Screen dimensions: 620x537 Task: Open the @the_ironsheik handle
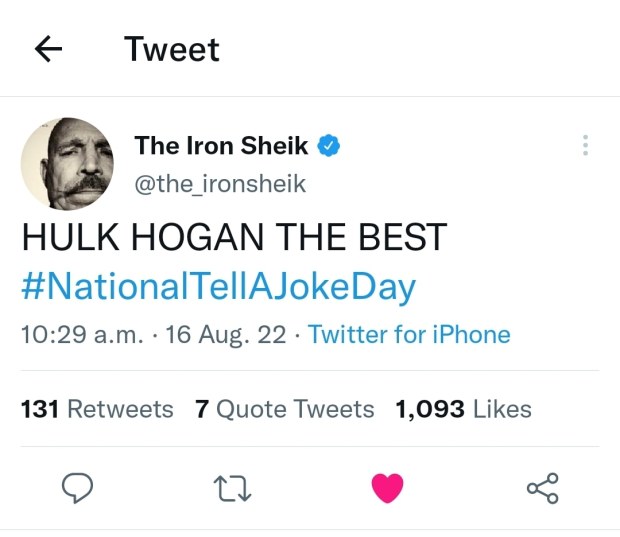click(x=220, y=184)
